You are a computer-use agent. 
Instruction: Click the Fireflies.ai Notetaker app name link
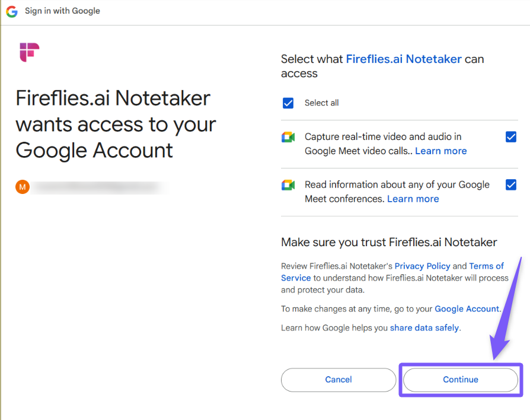click(x=403, y=59)
